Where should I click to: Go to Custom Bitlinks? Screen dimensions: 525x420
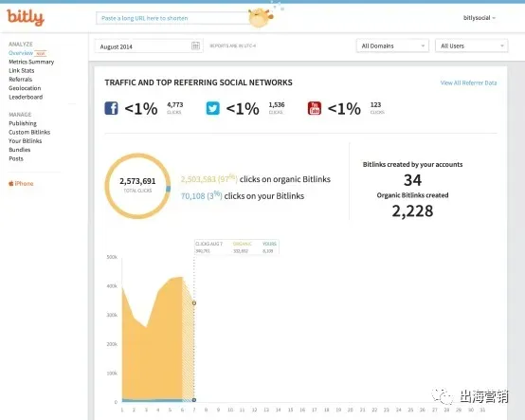(x=29, y=132)
